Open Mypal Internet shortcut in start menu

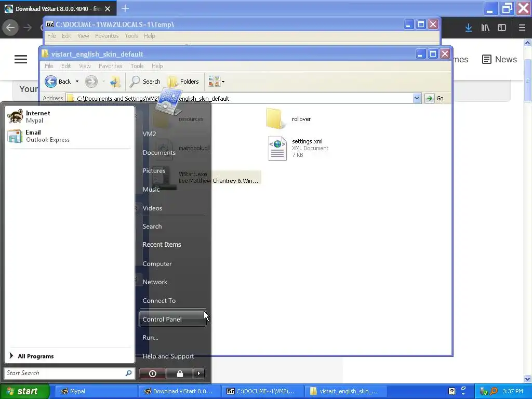tap(70, 117)
